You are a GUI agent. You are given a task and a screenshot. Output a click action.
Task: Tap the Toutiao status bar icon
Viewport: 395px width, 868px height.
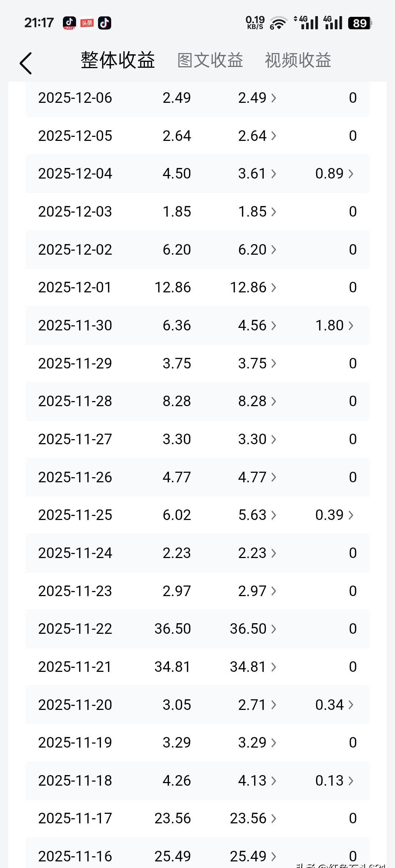click(87, 23)
